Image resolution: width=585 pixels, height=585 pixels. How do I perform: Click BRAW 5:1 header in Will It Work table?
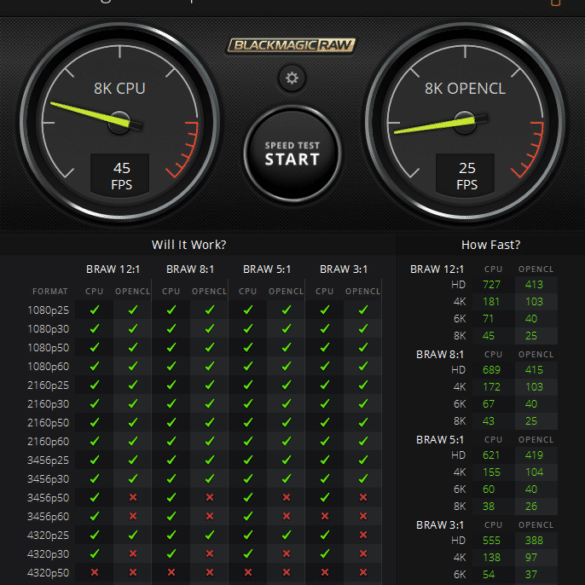267,269
